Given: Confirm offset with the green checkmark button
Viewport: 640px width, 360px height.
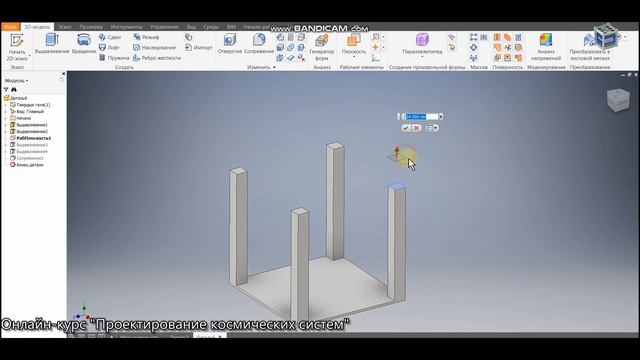Looking at the screenshot, I should click(x=406, y=128).
